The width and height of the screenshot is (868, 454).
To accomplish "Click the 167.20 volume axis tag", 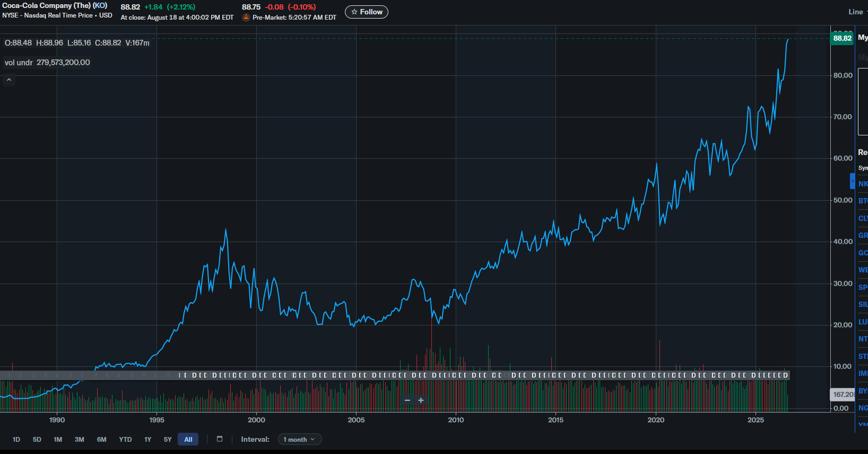I will [x=843, y=395].
